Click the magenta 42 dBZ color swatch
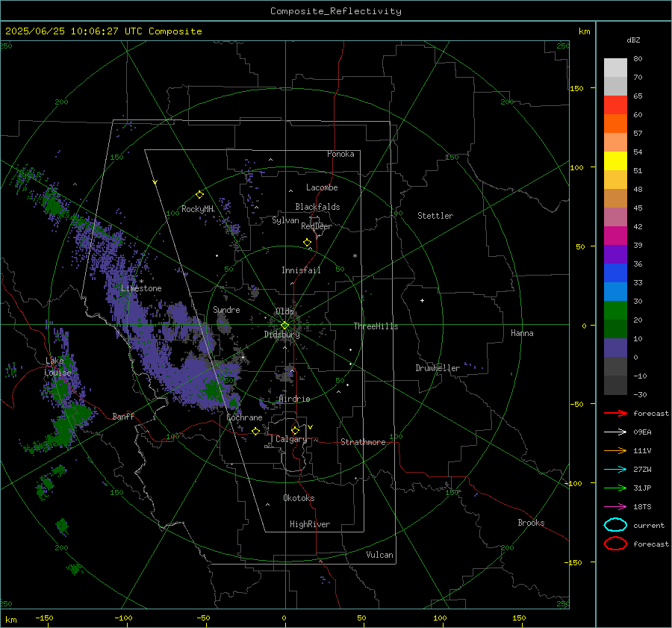 coord(615,235)
